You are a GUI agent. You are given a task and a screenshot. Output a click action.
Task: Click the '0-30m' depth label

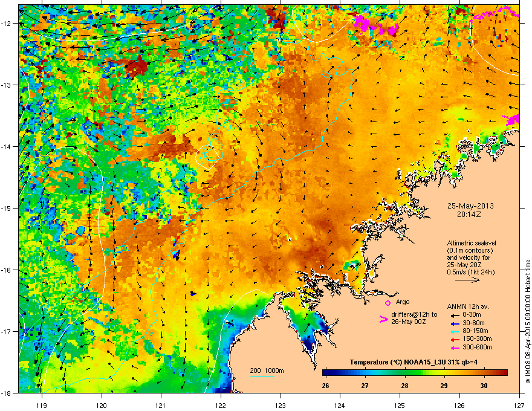click(472, 315)
